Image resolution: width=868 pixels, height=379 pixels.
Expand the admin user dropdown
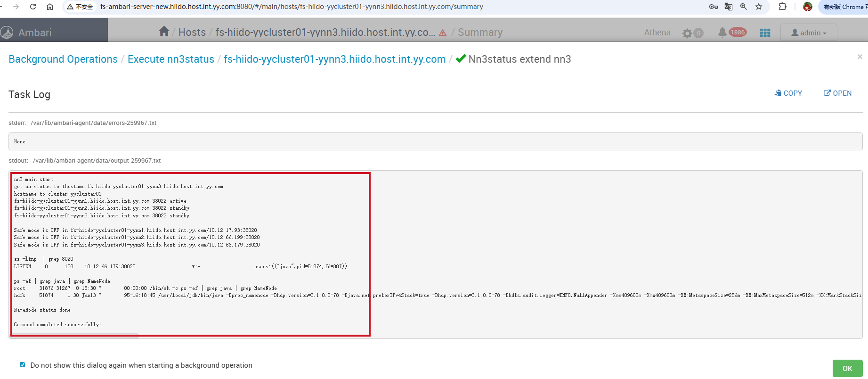pos(809,33)
